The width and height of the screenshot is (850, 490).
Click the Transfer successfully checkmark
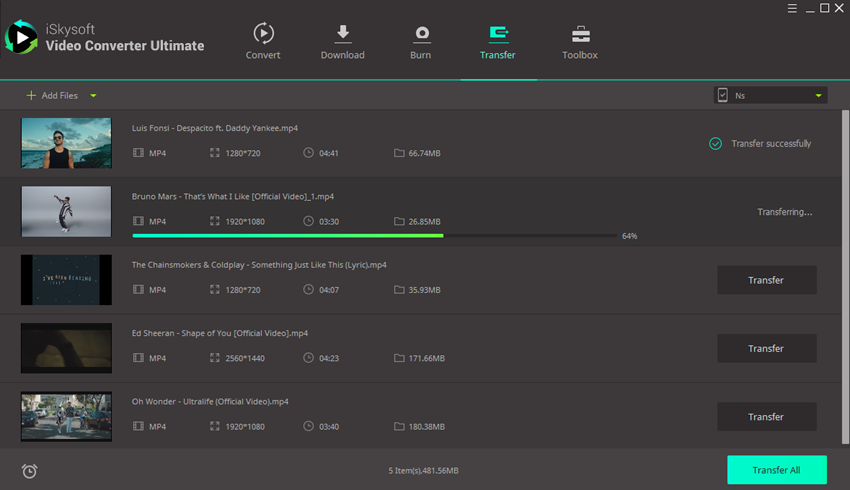click(x=715, y=144)
